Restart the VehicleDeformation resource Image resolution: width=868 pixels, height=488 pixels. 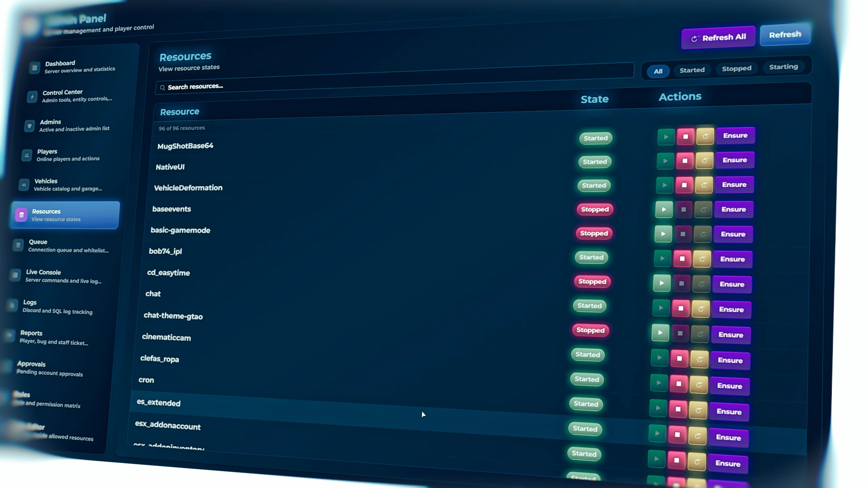point(704,185)
